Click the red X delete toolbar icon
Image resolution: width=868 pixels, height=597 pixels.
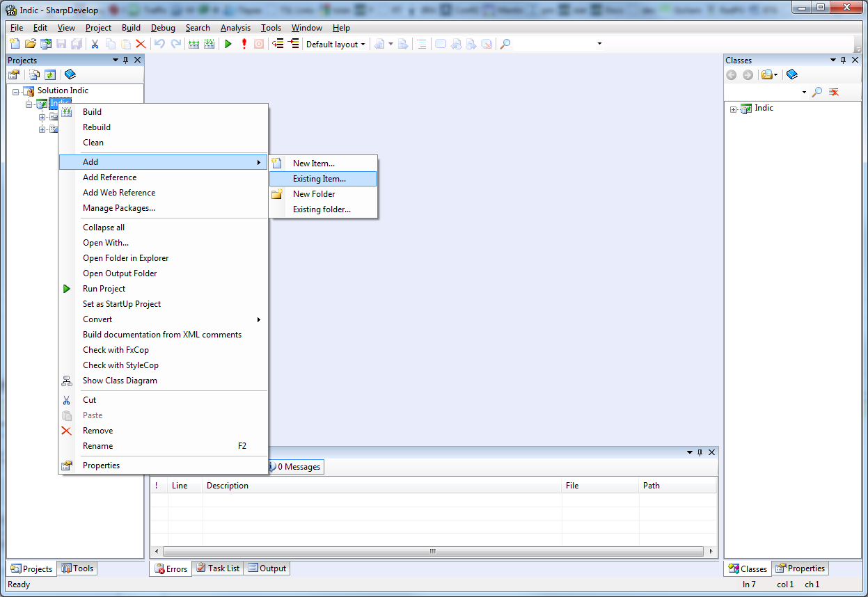[141, 44]
